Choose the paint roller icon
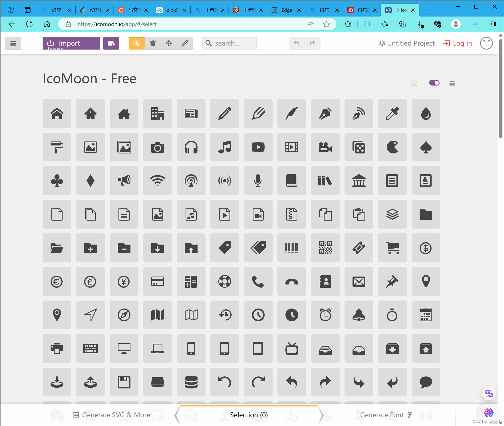 (x=57, y=147)
